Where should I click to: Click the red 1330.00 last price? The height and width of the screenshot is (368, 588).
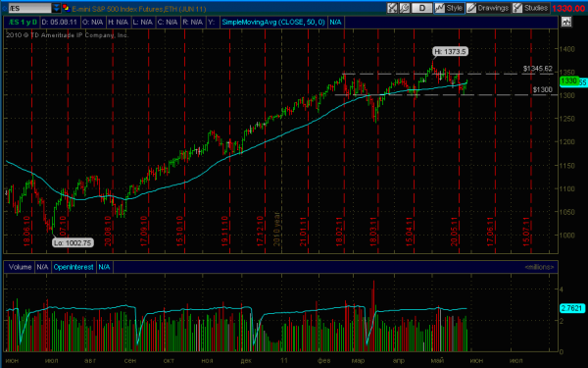(x=568, y=8)
